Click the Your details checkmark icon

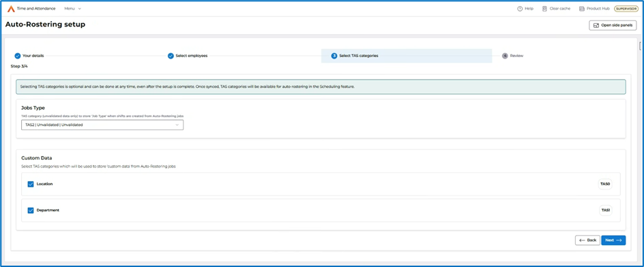click(18, 56)
